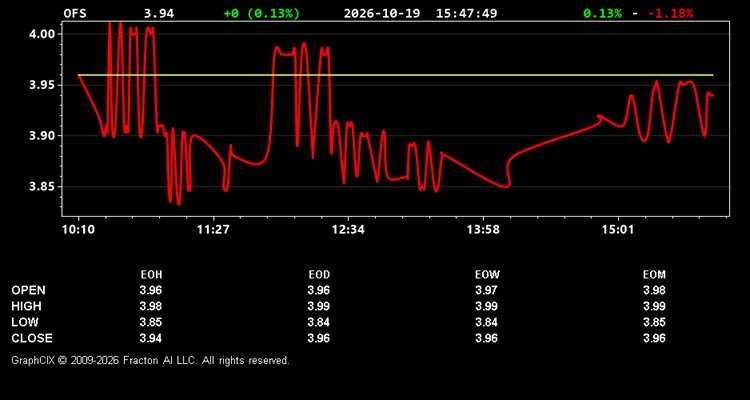This screenshot has width=750, height=400.
Task: Click EOD low value 3.84
Action: click(319, 322)
